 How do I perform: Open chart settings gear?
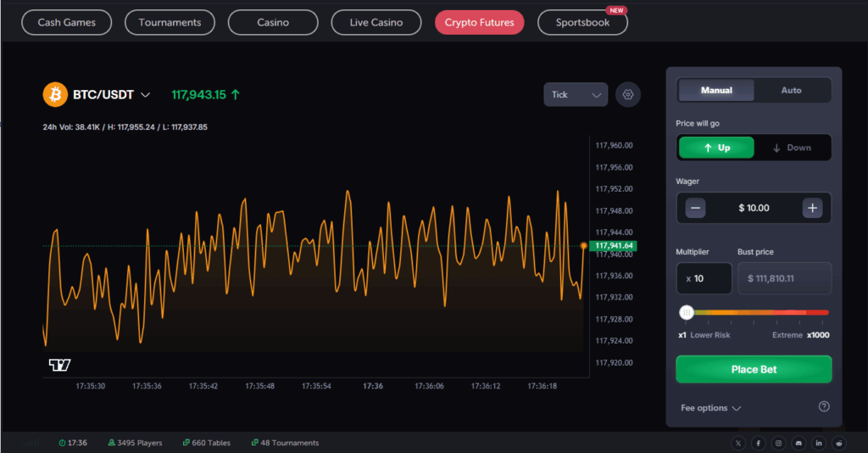(628, 95)
